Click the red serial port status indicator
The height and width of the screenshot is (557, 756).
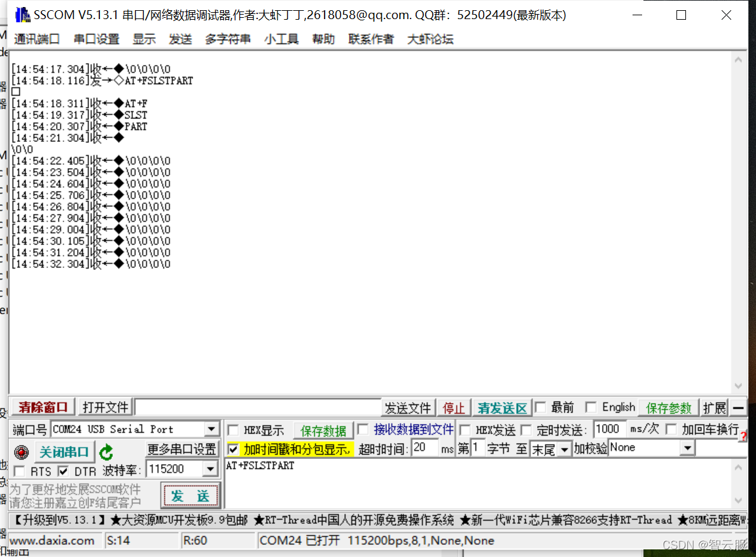[x=21, y=453]
